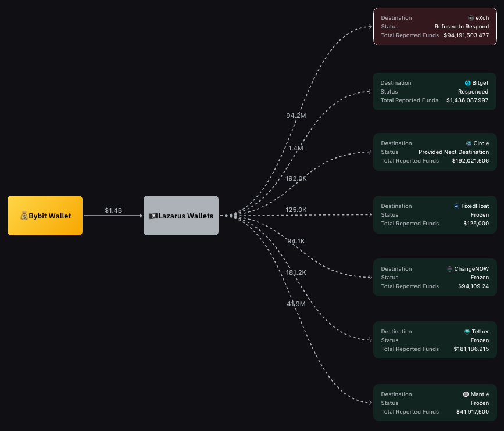This screenshot has height=431, width=504.
Task: Click the ChangeNOW logo icon
Action: (450, 269)
